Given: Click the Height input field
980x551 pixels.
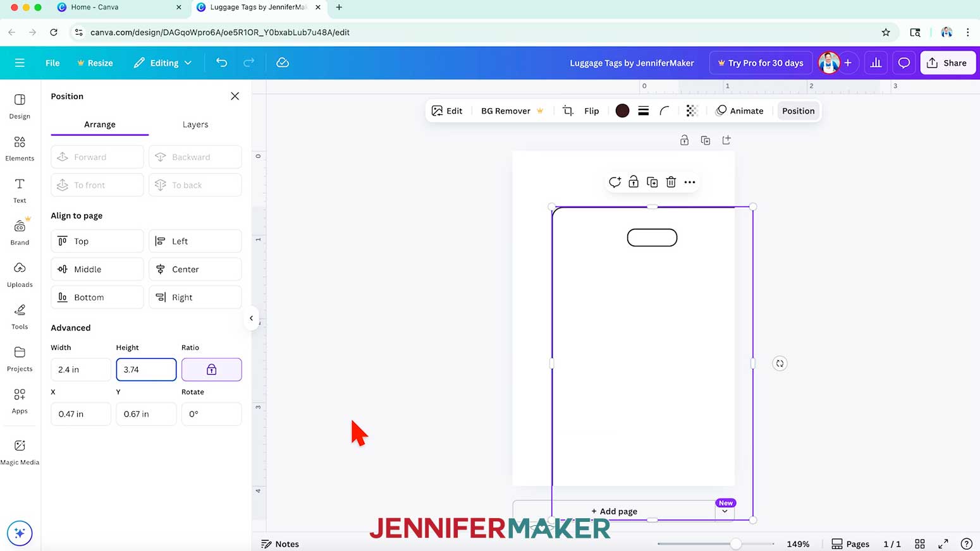Looking at the screenshot, I should 146,370.
